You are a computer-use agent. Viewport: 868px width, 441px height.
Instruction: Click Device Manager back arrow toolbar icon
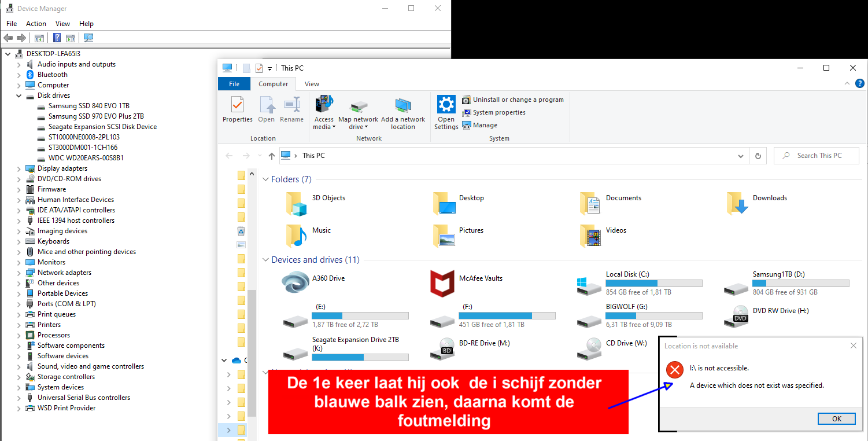(x=8, y=38)
